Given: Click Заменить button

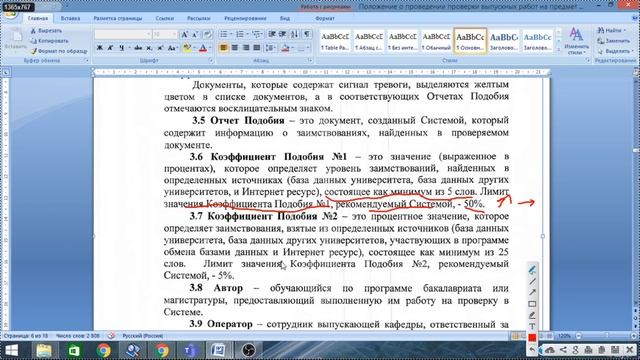Looking at the screenshot, I should coord(613,41).
